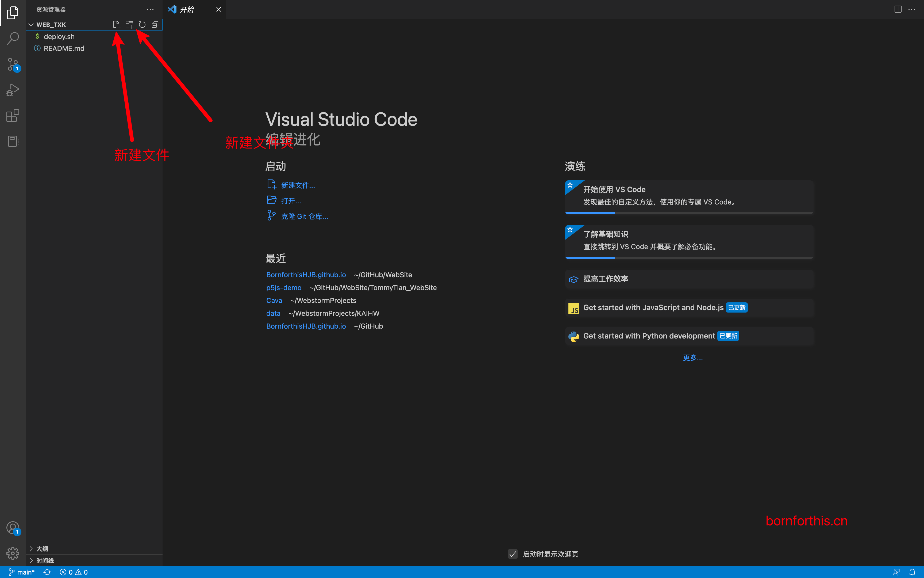Open the Search view in activity bar

[x=13, y=38]
